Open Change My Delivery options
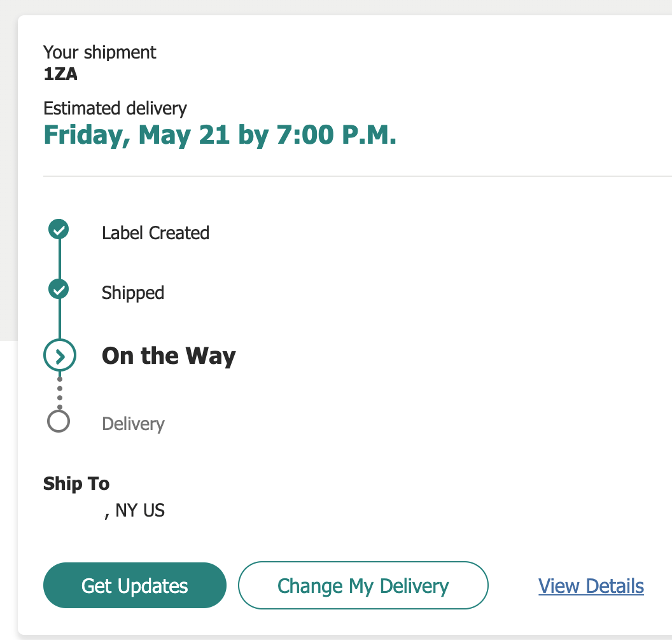Image resolution: width=672 pixels, height=640 pixels. tap(363, 585)
